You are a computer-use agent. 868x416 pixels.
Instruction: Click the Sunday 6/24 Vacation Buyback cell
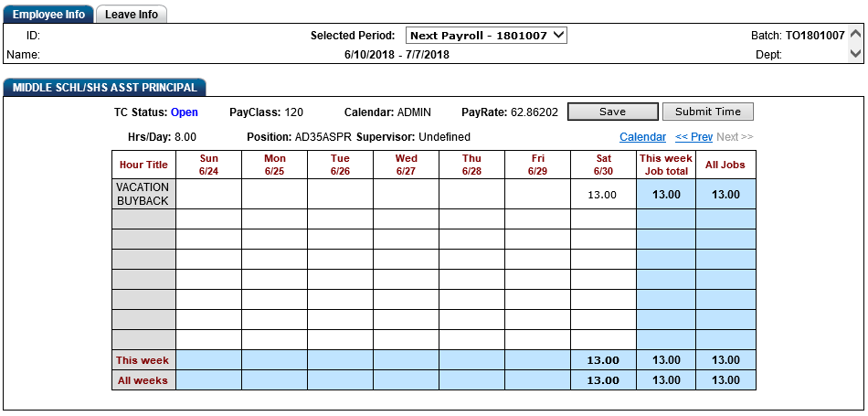pos(208,194)
